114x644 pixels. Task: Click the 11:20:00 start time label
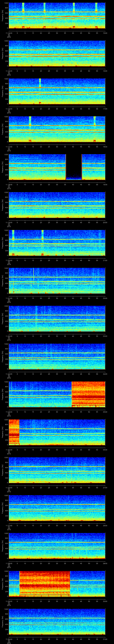[x=9, y=260]
